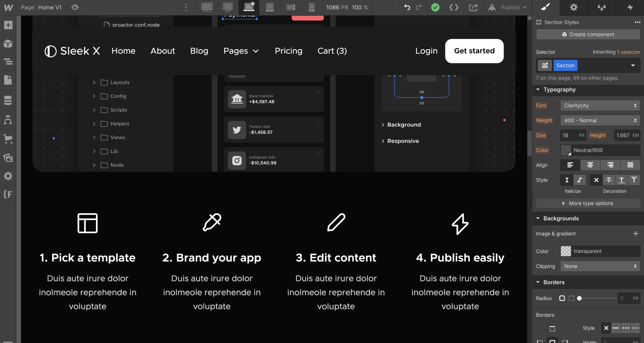Toggle preview mode with the eye icon
The height and width of the screenshot is (343, 644).
click(75, 7)
